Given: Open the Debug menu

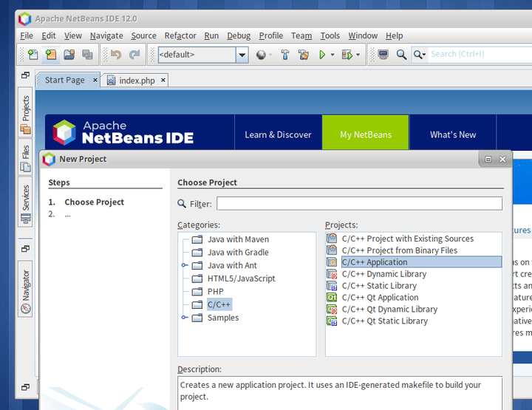Looking at the screenshot, I should (239, 35).
